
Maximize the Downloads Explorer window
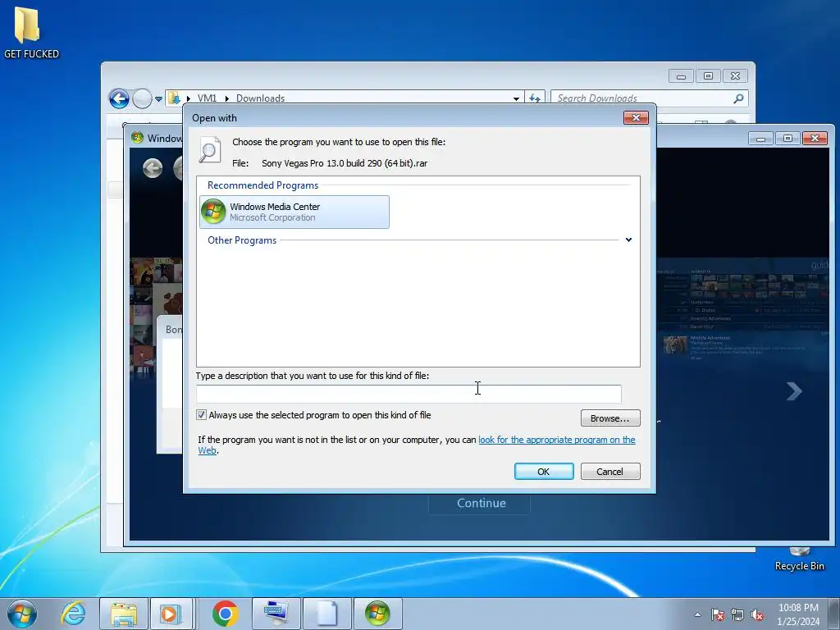coord(708,76)
